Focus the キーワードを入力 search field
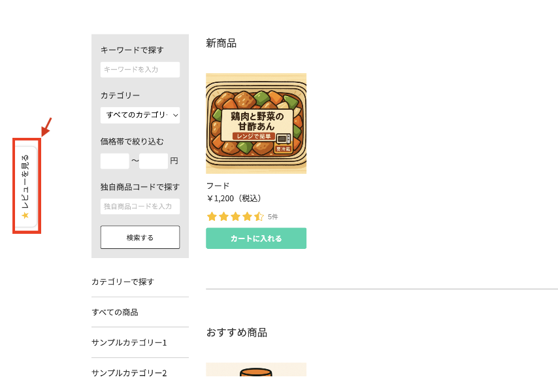The height and width of the screenshot is (392, 558). point(140,70)
